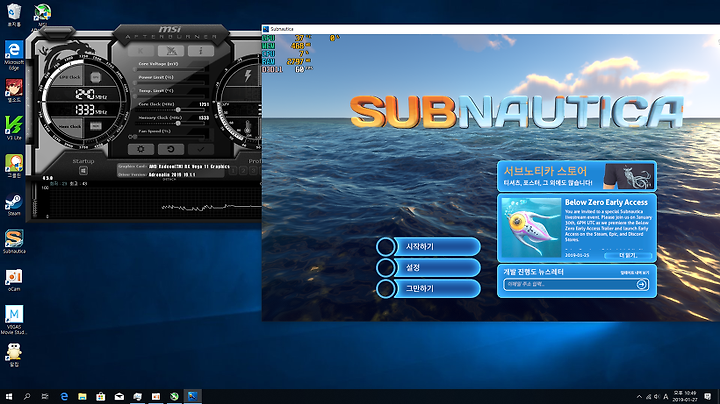This screenshot has width=720, height=404.
Task: Click the 더 읽기 read more button
Action: click(628, 255)
